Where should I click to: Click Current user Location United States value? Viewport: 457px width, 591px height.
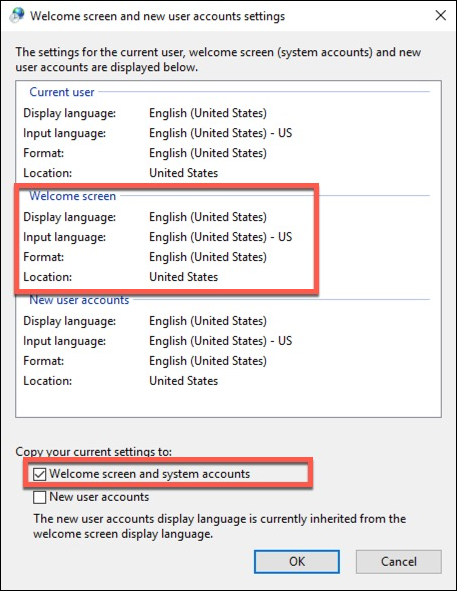click(x=184, y=173)
